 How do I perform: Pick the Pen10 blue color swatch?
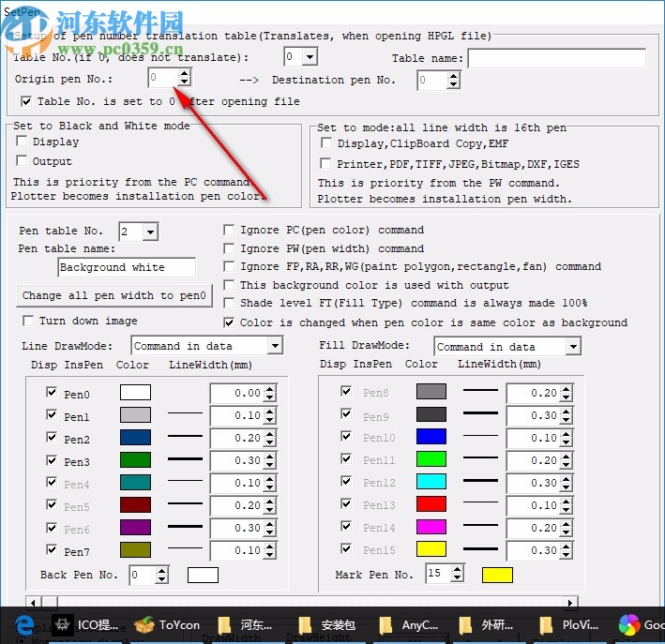pyautogui.click(x=431, y=436)
